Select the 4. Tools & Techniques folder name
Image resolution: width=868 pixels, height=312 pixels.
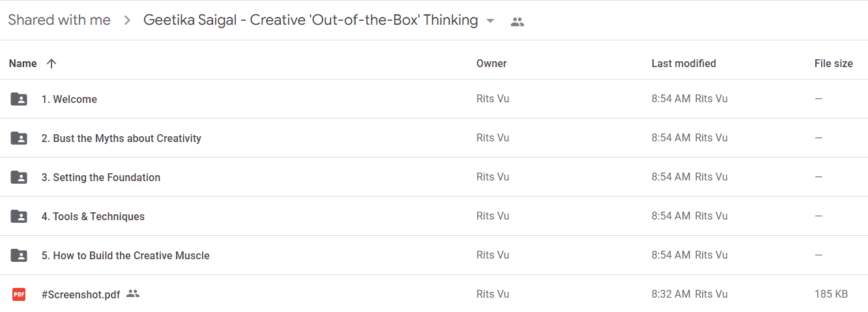(x=93, y=216)
